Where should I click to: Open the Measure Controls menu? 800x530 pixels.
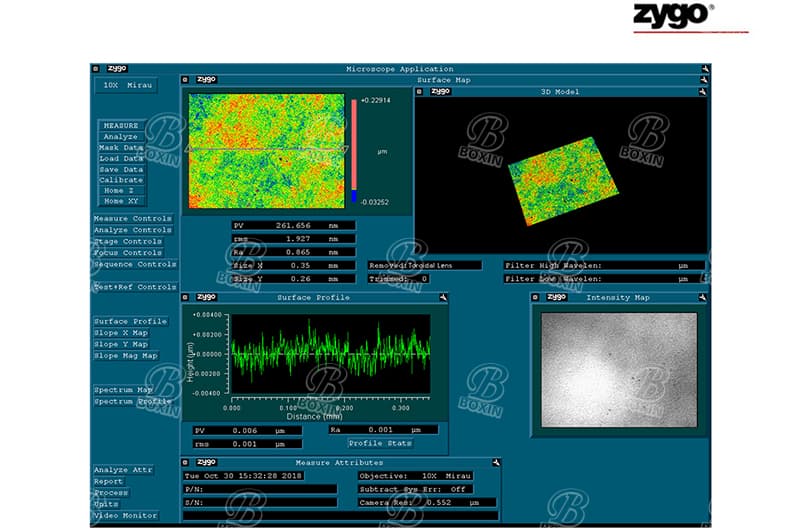coord(134,219)
